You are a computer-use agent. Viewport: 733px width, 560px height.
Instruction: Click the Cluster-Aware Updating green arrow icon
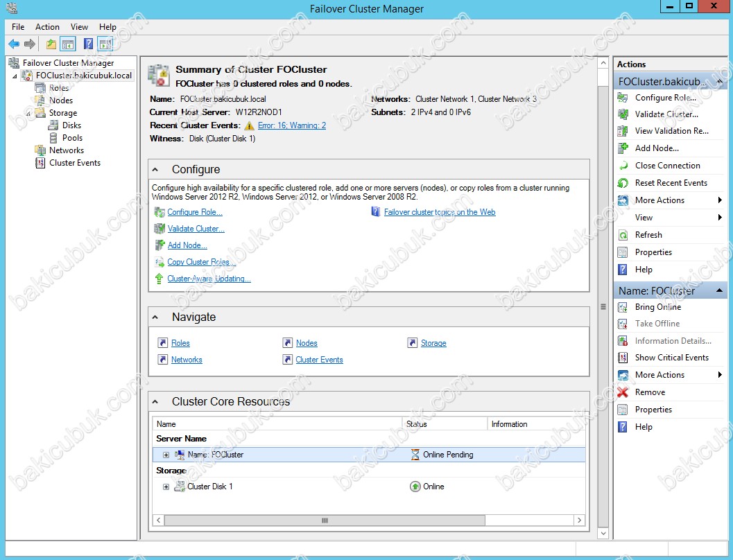point(159,279)
